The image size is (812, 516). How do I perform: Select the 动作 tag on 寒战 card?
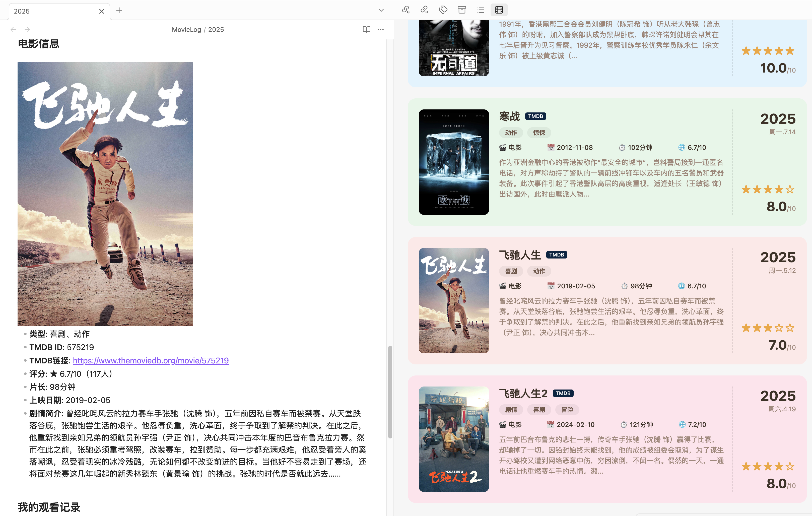[511, 133]
